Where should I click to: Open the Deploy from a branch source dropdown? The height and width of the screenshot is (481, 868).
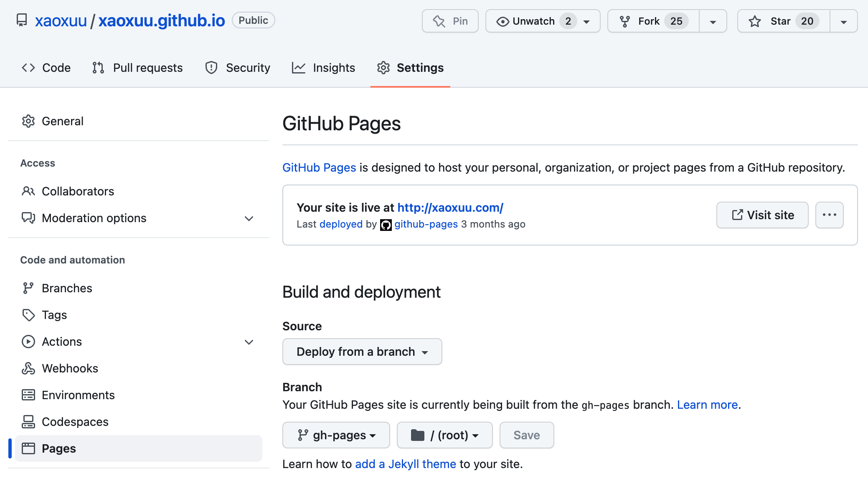pyautogui.click(x=362, y=352)
